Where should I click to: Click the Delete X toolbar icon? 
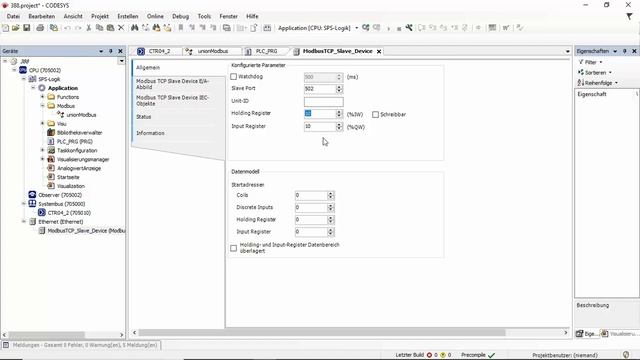click(x=121, y=28)
